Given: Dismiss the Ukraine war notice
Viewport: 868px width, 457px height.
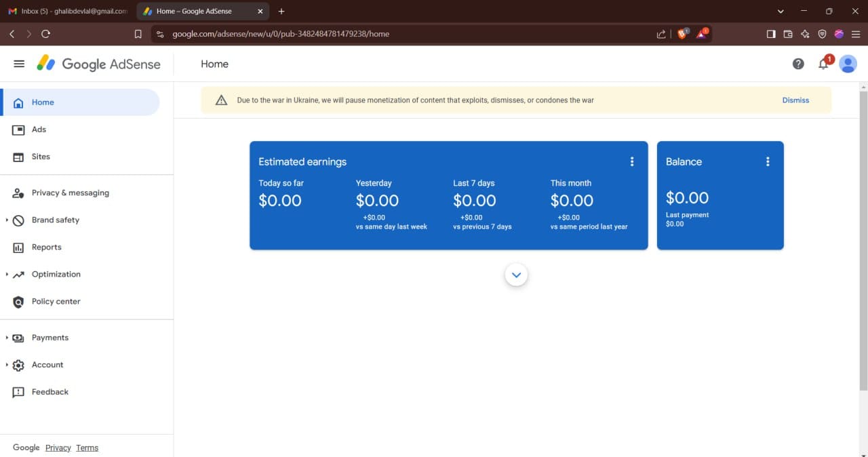Looking at the screenshot, I should click(795, 100).
